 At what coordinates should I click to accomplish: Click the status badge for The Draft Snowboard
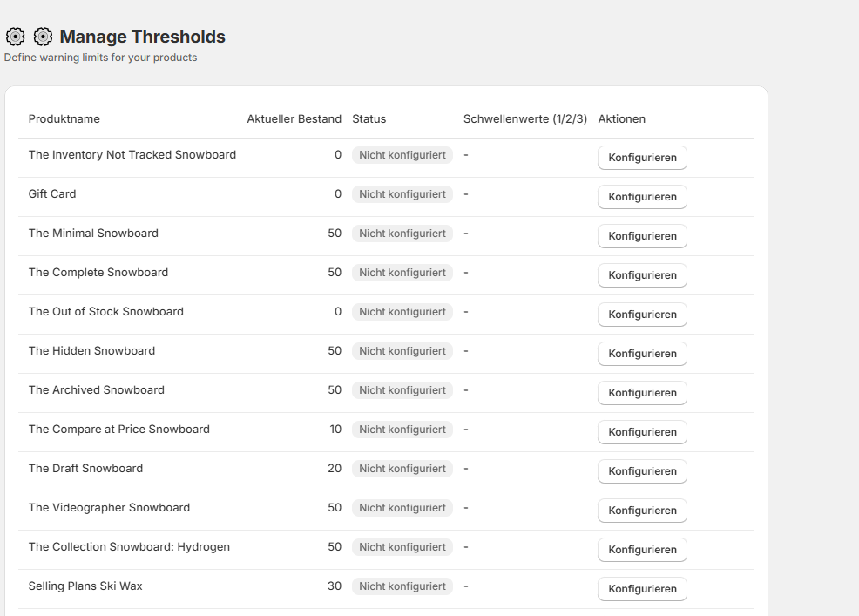click(402, 468)
